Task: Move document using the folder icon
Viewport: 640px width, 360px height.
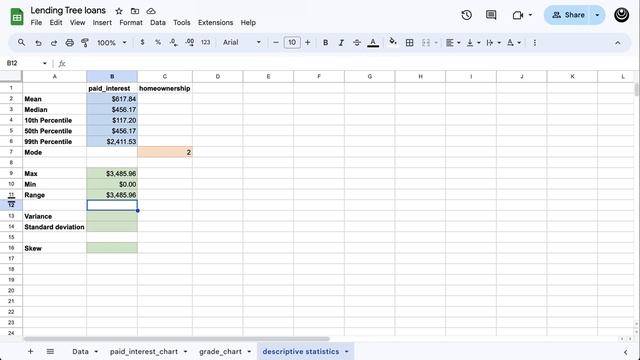Action: point(135,11)
